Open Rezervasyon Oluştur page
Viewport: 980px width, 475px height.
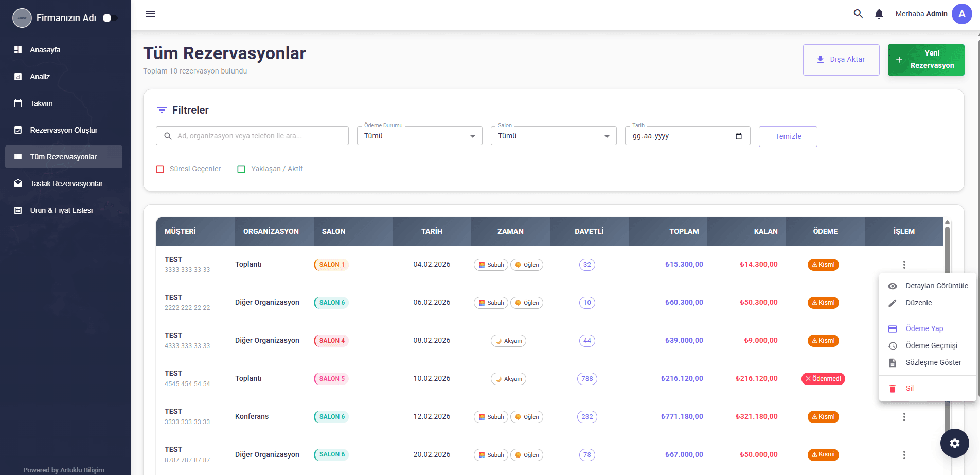64,130
